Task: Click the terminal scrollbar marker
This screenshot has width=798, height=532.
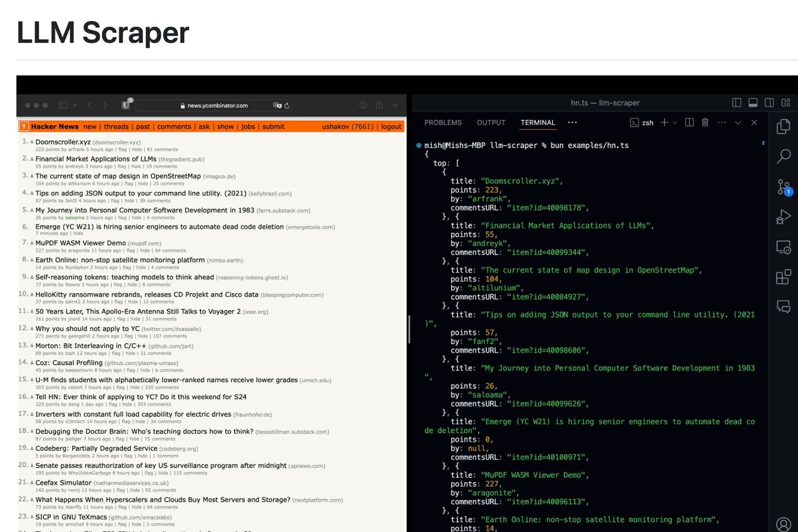Action: click(x=763, y=143)
